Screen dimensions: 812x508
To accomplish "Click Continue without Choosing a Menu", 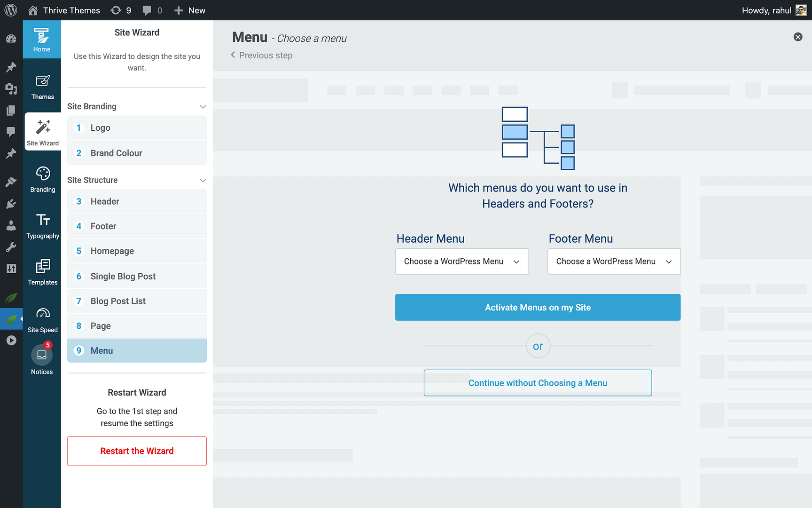I will click(538, 383).
